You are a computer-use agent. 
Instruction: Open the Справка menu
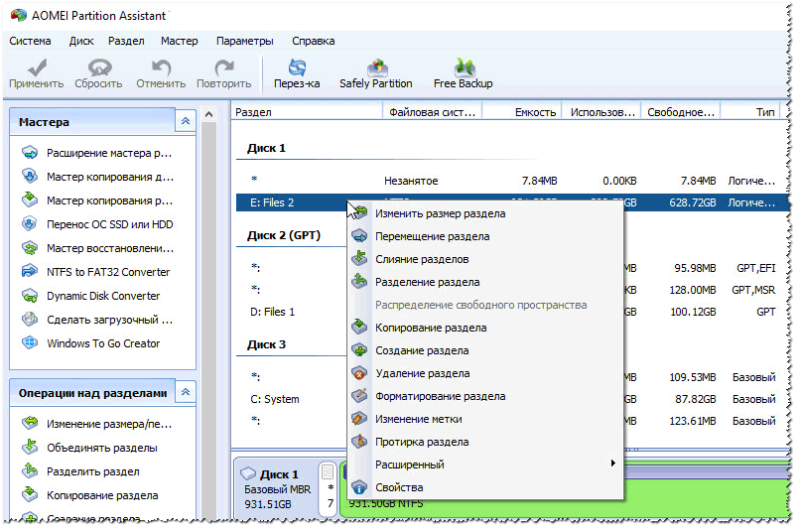coord(313,41)
